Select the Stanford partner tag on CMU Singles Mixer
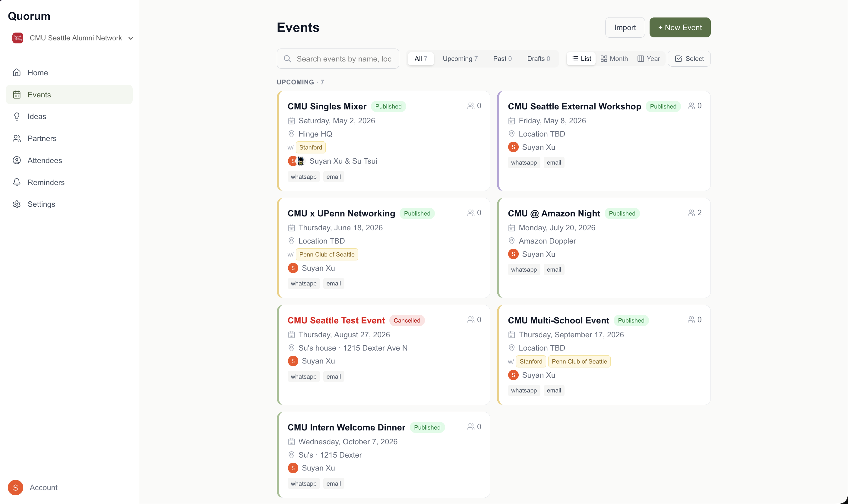Viewport: 848px width, 504px height. (310, 147)
